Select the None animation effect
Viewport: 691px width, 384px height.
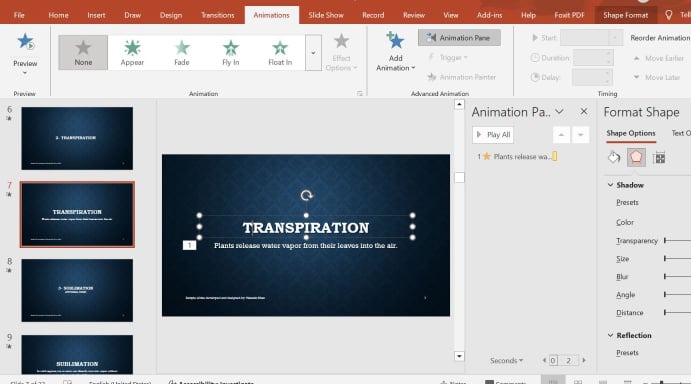[83, 52]
